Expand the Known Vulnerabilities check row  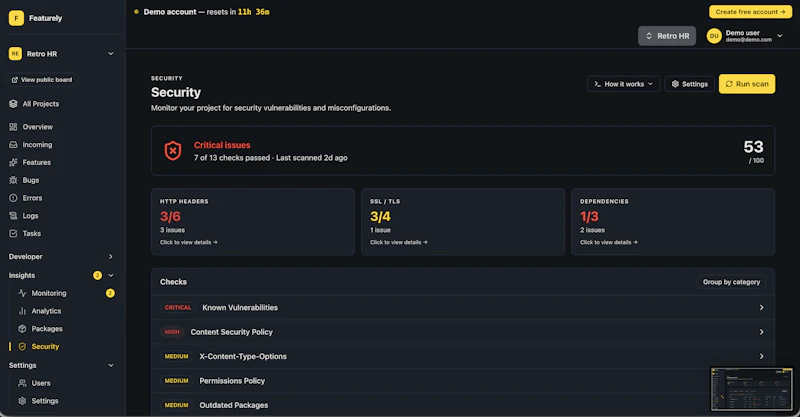point(463,308)
